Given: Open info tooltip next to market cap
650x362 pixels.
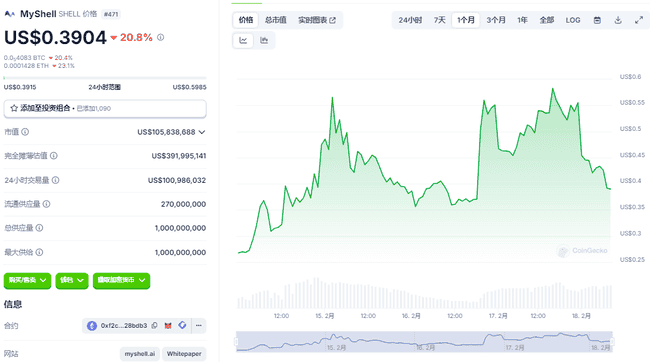Looking at the screenshot, I should [x=25, y=132].
